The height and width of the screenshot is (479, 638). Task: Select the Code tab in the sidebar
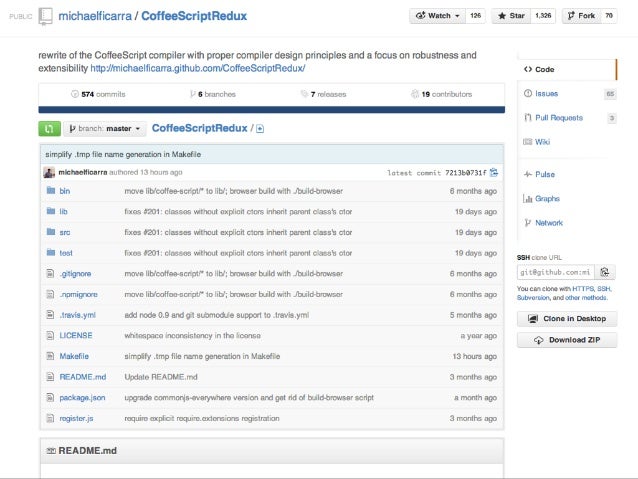click(x=567, y=70)
